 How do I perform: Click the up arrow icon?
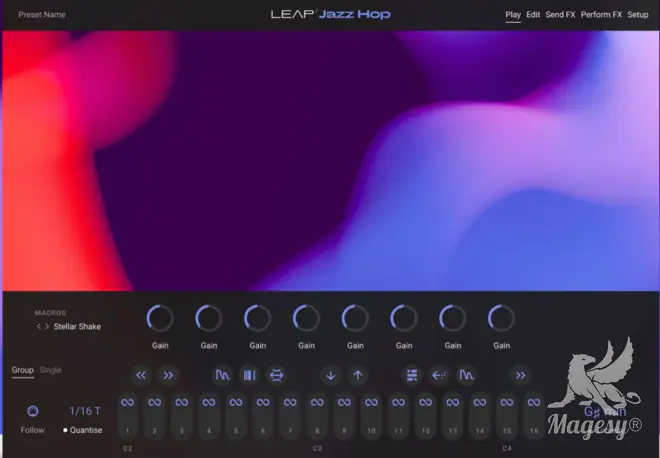[x=358, y=375]
